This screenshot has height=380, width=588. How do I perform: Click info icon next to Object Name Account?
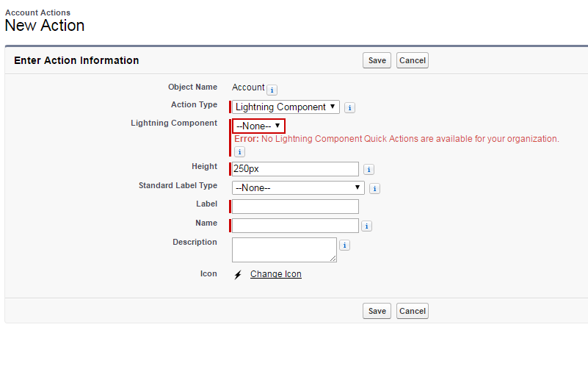coord(272,90)
